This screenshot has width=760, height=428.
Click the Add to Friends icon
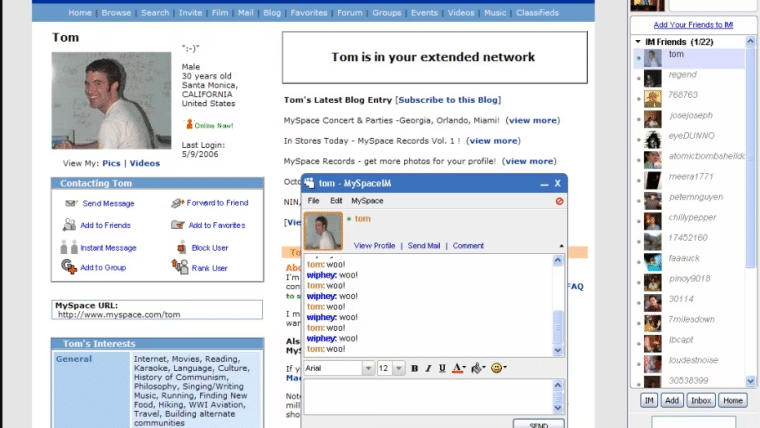[x=69, y=224]
